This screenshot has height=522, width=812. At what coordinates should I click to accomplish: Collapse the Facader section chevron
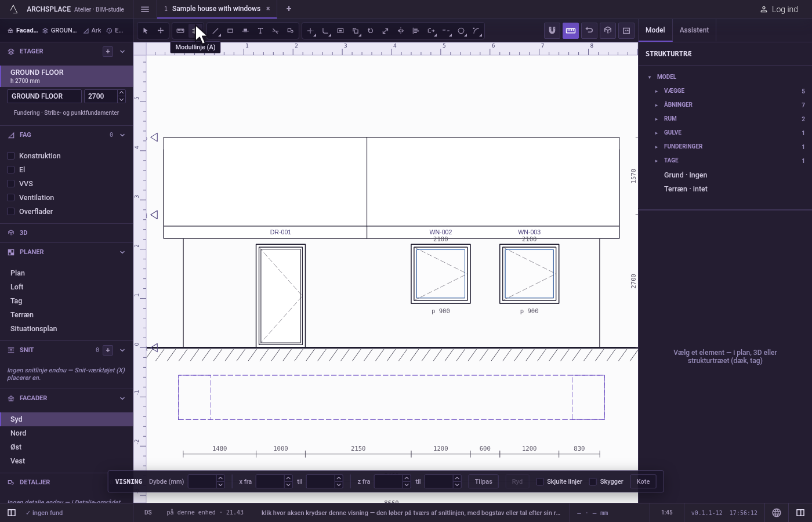coord(122,398)
